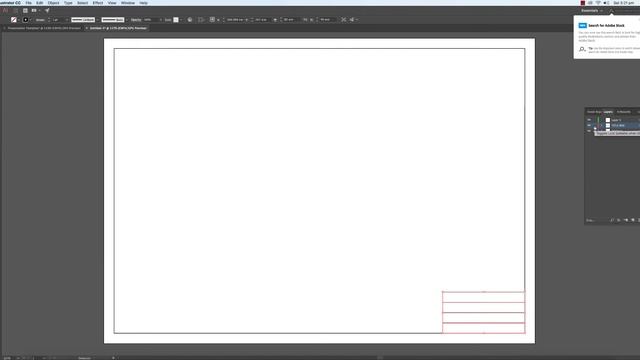Click the Illustrator Ai logo icon
Image resolution: width=640 pixels, height=360 pixels.
pos(5,10)
